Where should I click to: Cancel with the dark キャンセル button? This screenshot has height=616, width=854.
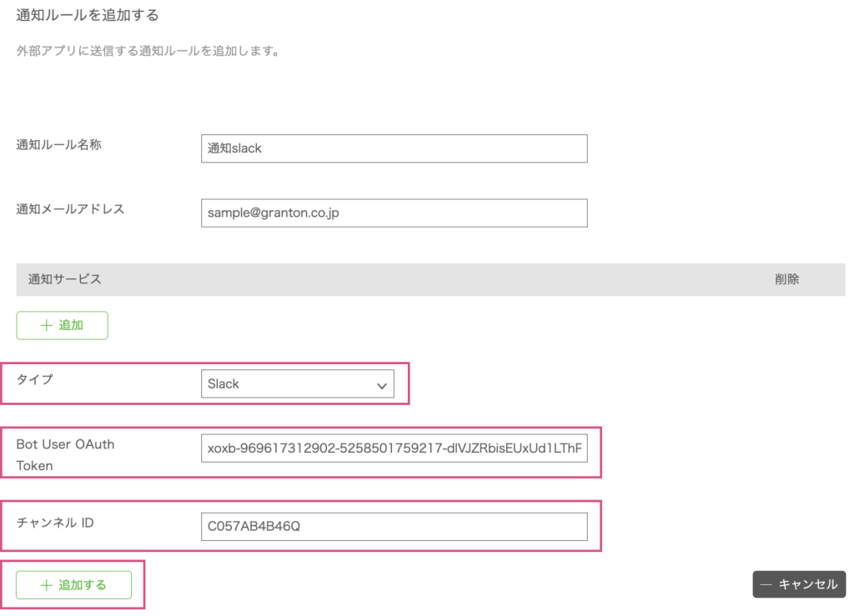(x=799, y=584)
